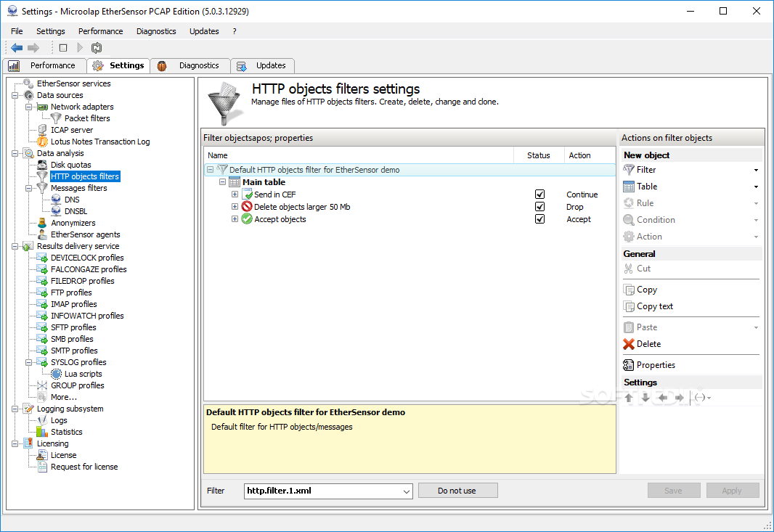This screenshot has height=532, width=774.
Task: Open the question mark help menu
Action: [235, 31]
